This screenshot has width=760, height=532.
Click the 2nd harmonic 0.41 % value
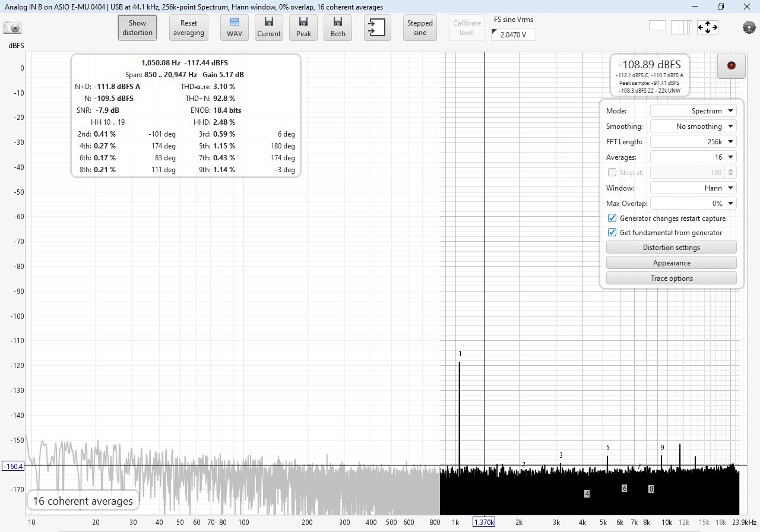tap(104, 134)
